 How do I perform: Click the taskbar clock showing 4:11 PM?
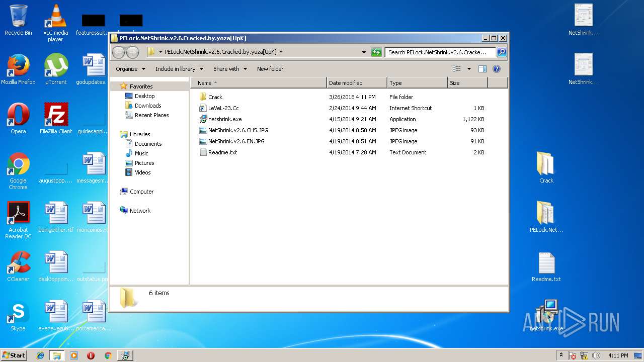tap(618, 355)
